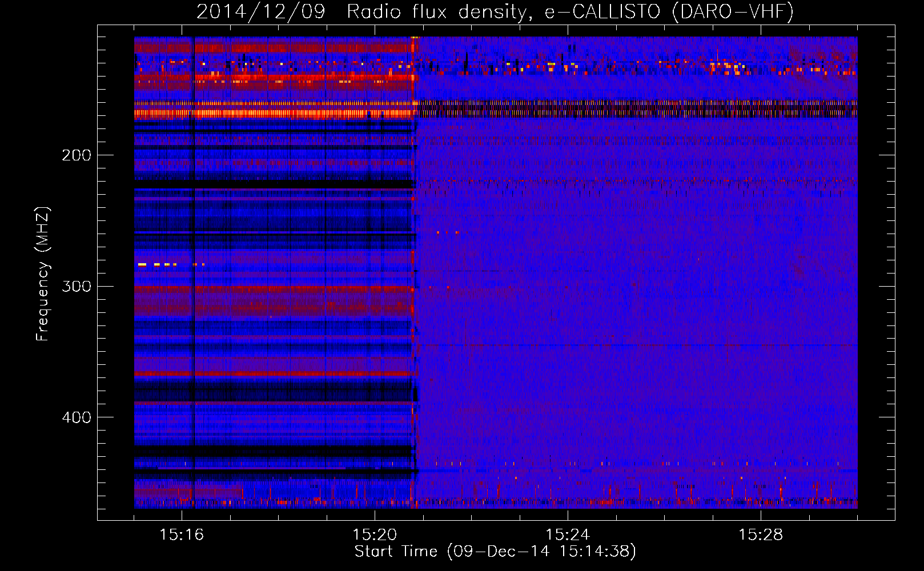This screenshot has height=571, width=924.
Task: Click the date "2014/12/09" in the title
Action: (261, 11)
